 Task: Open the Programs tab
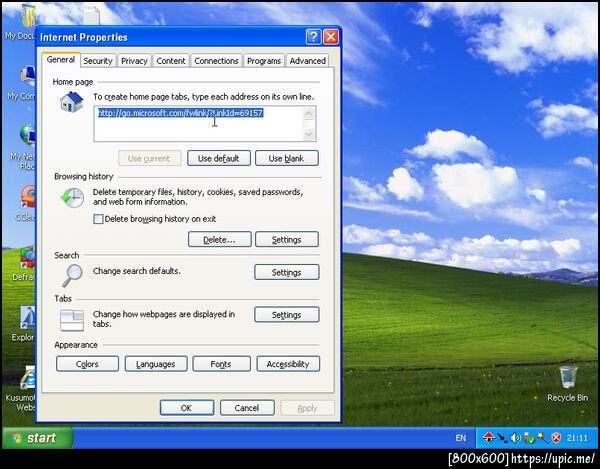click(x=264, y=61)
